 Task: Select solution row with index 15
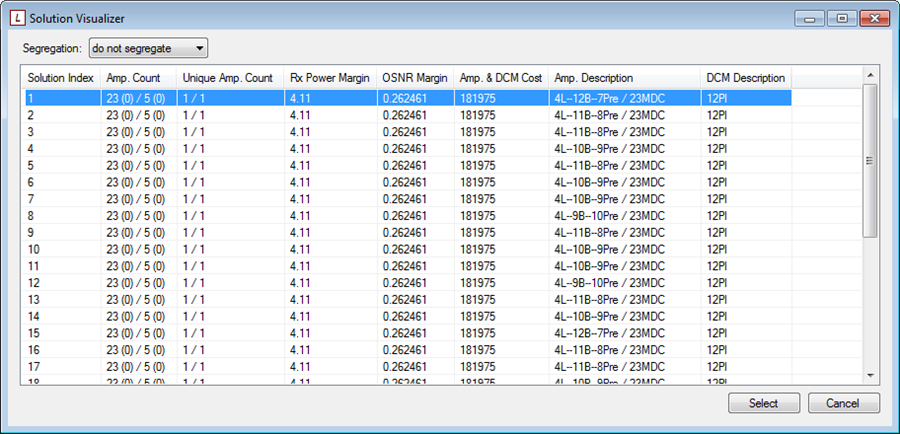(x=407, y=334)
